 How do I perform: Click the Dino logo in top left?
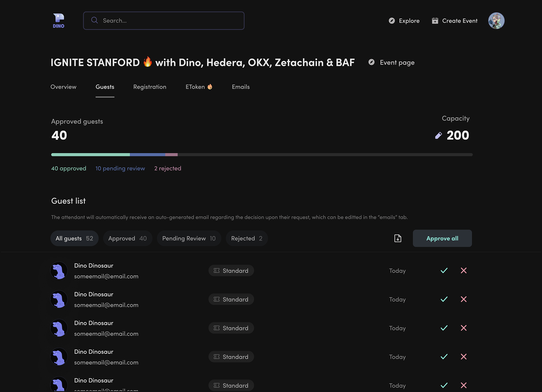(x=58, y=20)
